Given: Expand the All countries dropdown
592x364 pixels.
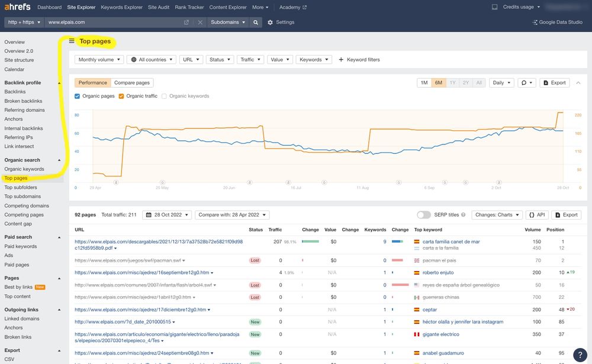Looking at the screenshot, I should pyautogui.click(x=153, y=59).
